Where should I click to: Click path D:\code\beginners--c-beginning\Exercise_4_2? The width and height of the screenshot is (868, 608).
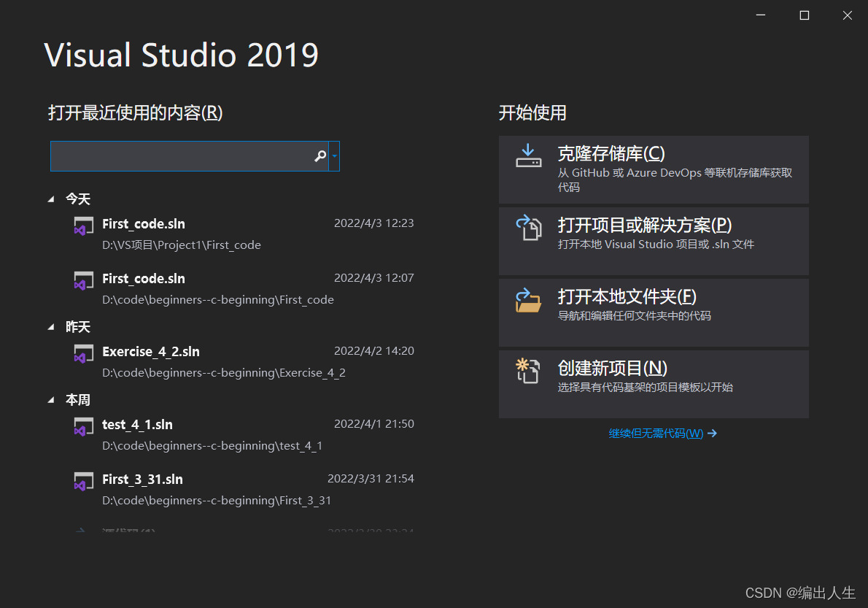[x=224, y=373]
